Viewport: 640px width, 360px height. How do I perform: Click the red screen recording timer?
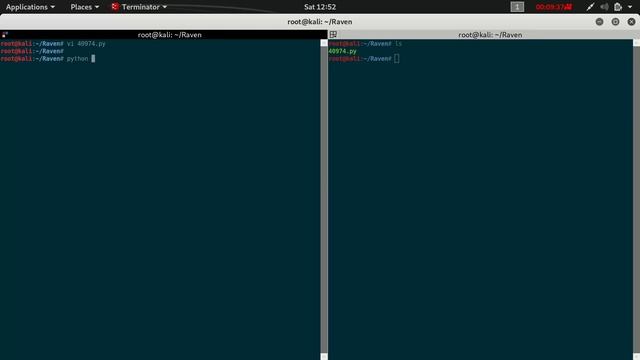(553, 7)
